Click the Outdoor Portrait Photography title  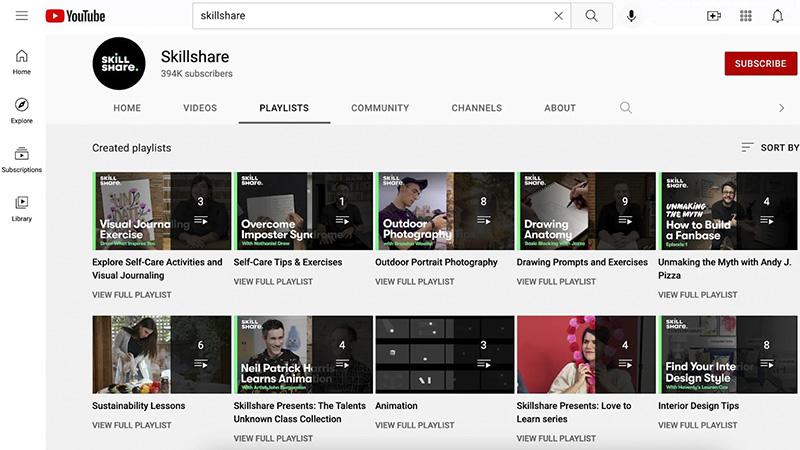click(436, 262)
